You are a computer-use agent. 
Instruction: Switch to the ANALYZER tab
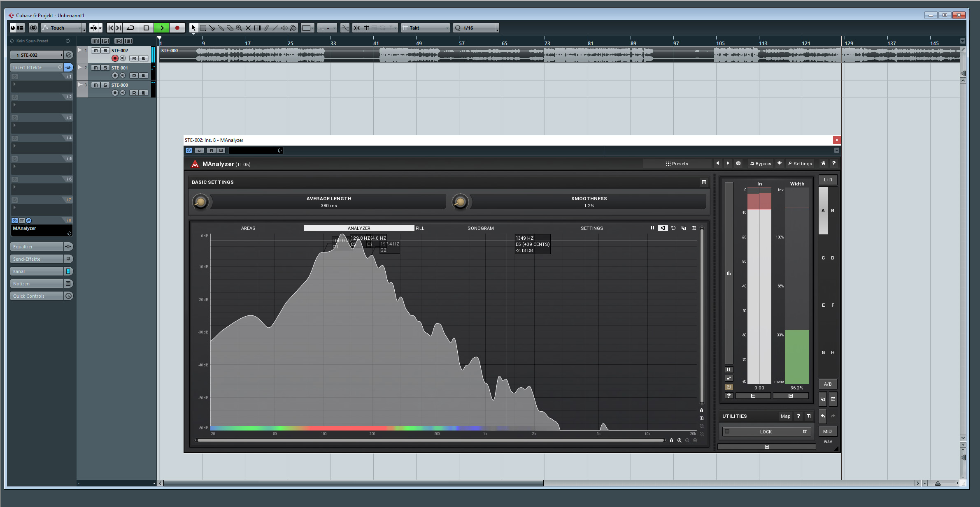pos(359,228)
